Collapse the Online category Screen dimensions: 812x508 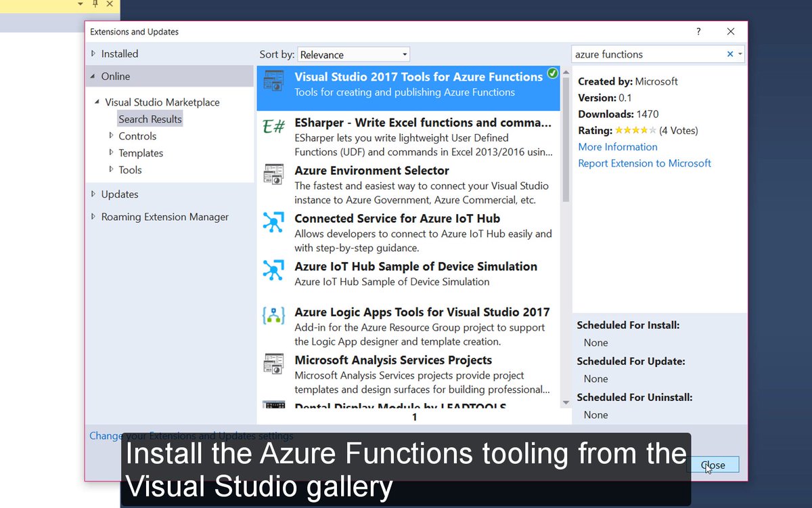pos(93,77)
